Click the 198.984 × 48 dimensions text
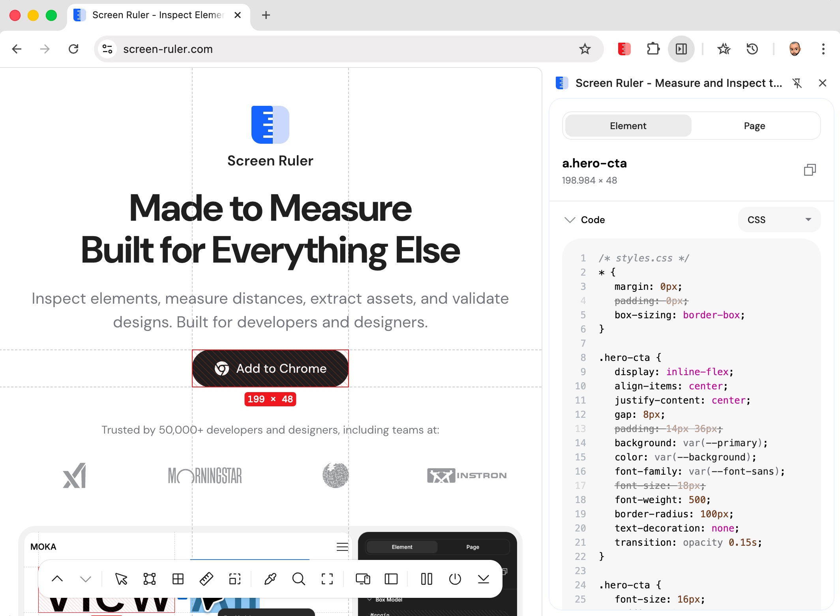This screenshot has width=840, height=616. (589, 180)
